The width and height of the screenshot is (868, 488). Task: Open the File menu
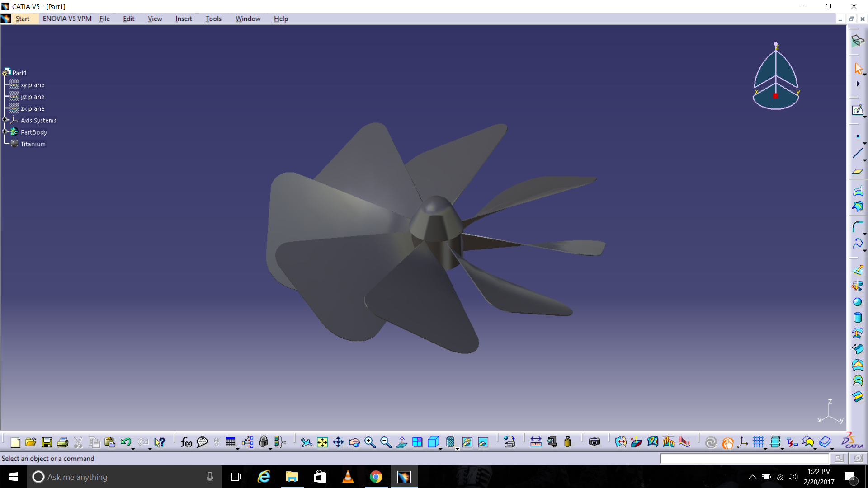[104, 19]
